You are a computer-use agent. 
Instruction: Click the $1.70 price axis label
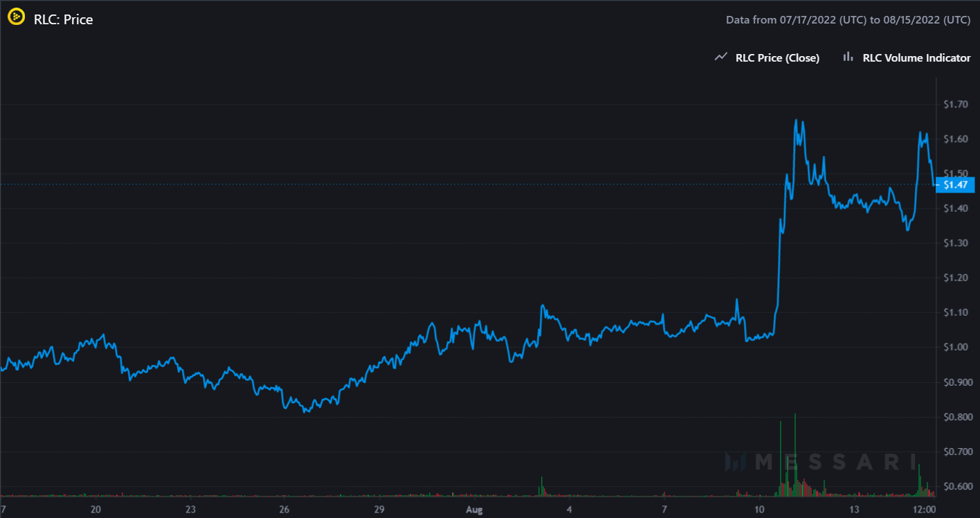955,105
